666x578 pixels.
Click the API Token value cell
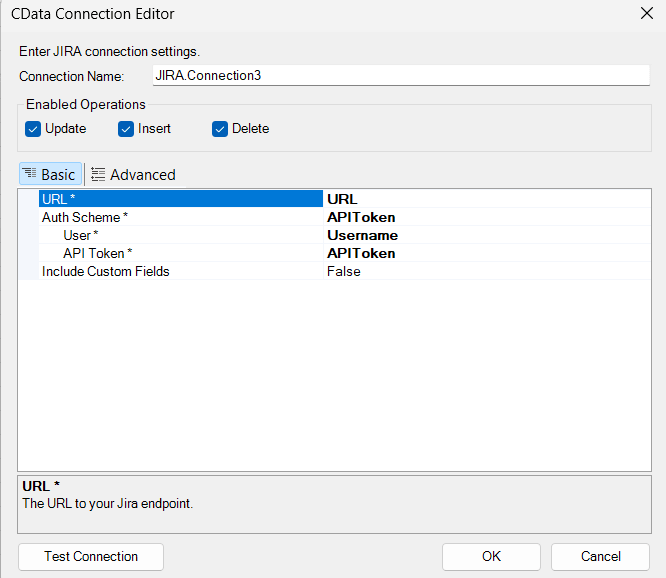pos(487,253)
